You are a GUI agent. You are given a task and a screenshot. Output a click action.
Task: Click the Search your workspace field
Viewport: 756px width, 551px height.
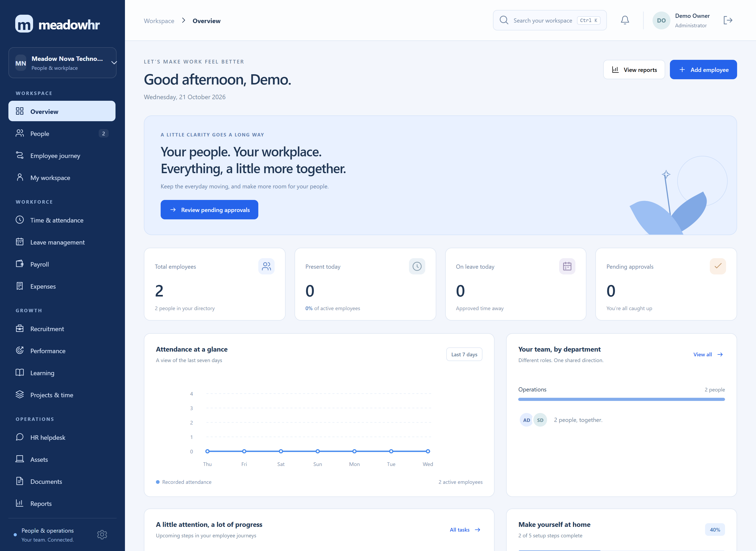tap(549, 20)
